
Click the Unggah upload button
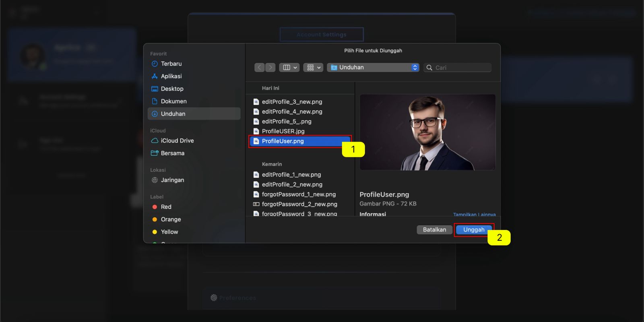474,230
